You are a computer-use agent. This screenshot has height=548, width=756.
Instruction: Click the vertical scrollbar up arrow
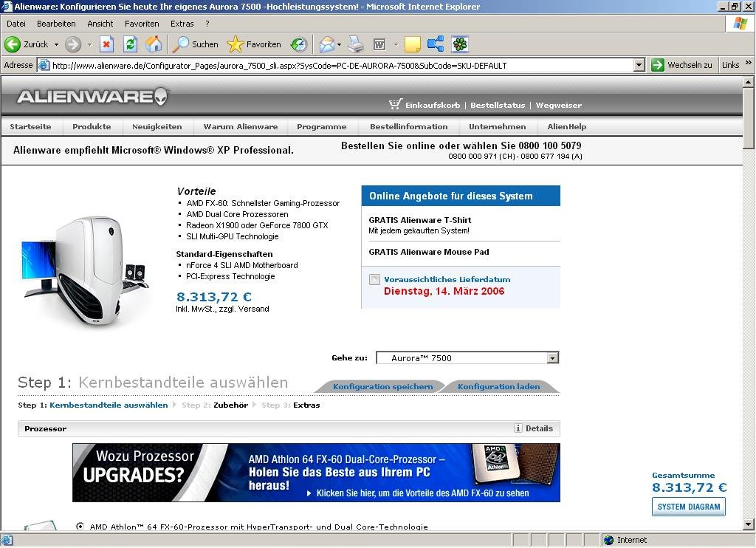coord(749,82)
